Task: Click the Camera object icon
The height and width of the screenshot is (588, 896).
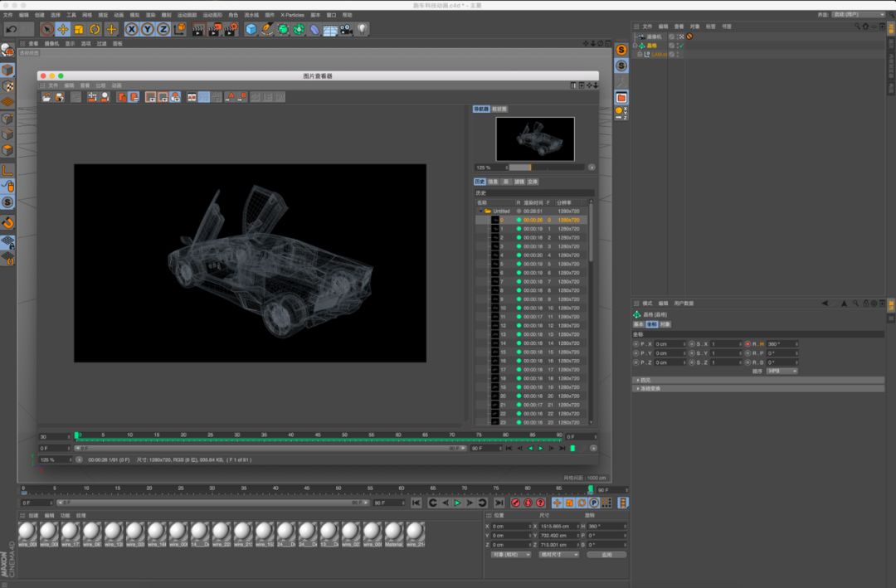Action: point(346,29)
